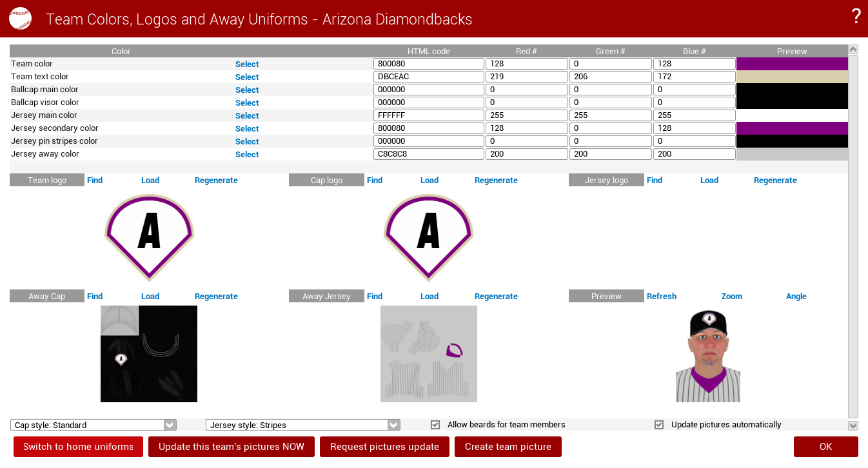This screenshot has width=868, height=468.
Task: Click Select for Jersey pin stripes color
Action: click(247, 142)
